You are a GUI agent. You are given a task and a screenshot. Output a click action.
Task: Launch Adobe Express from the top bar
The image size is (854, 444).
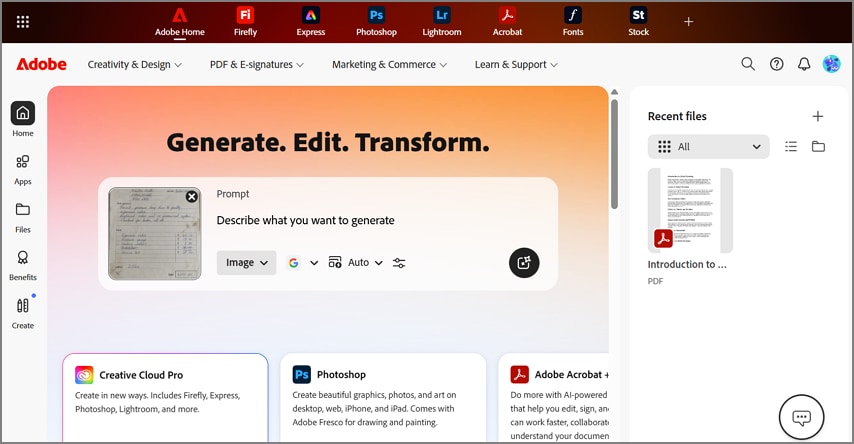click(x=310, y=22)
